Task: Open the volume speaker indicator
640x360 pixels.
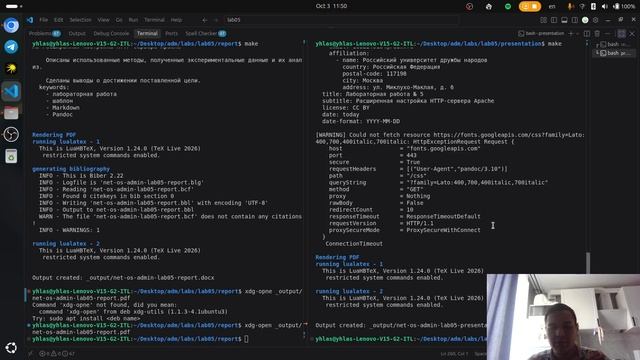Action: click(604, 6)
